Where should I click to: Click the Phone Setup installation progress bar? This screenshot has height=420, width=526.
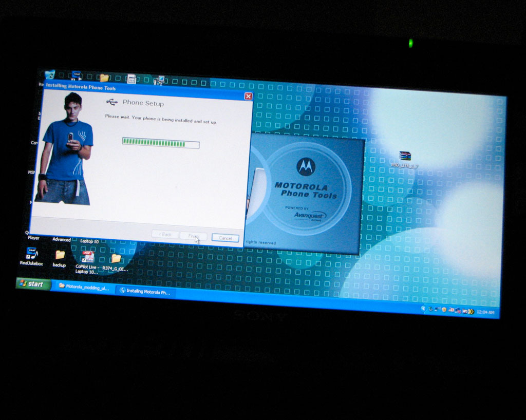161,143
